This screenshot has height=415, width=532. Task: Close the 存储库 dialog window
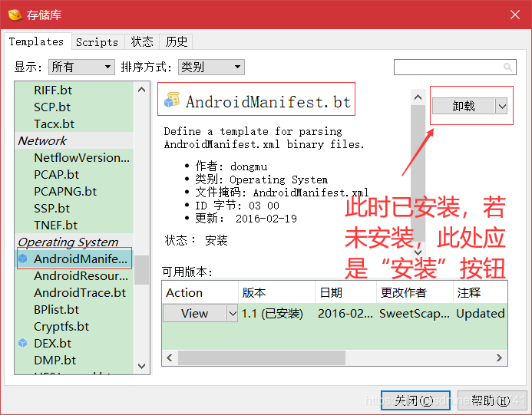(x=514, y=15)
